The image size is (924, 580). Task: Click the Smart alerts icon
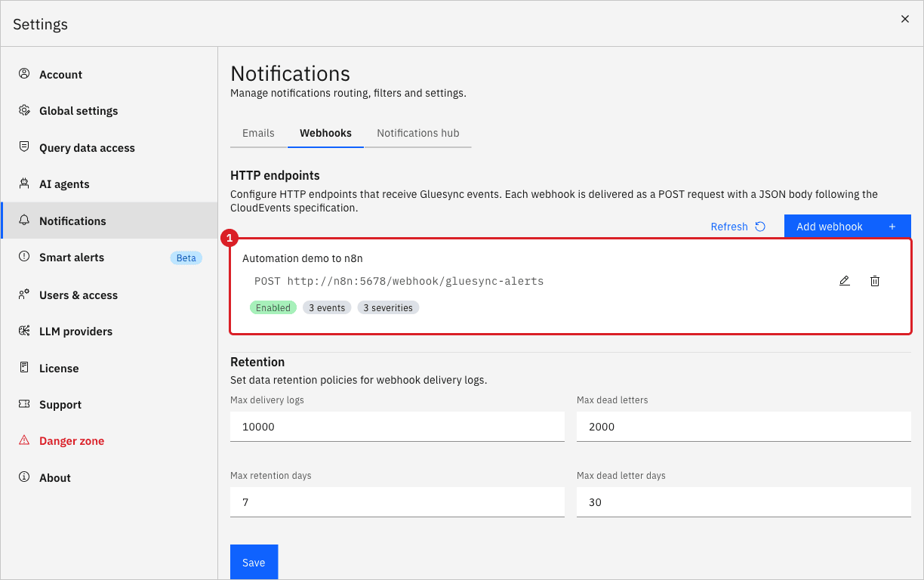pyautogui.click(x=24, y=257)
